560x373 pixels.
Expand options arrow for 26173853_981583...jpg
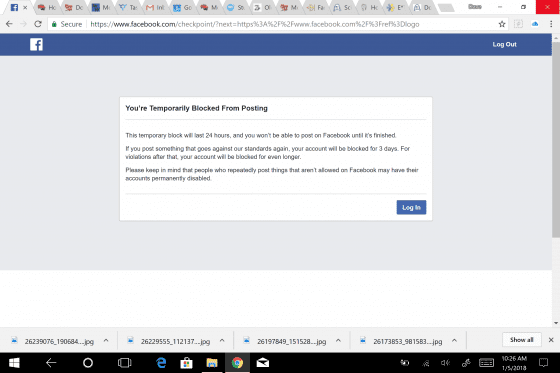(x=454, y=340)
